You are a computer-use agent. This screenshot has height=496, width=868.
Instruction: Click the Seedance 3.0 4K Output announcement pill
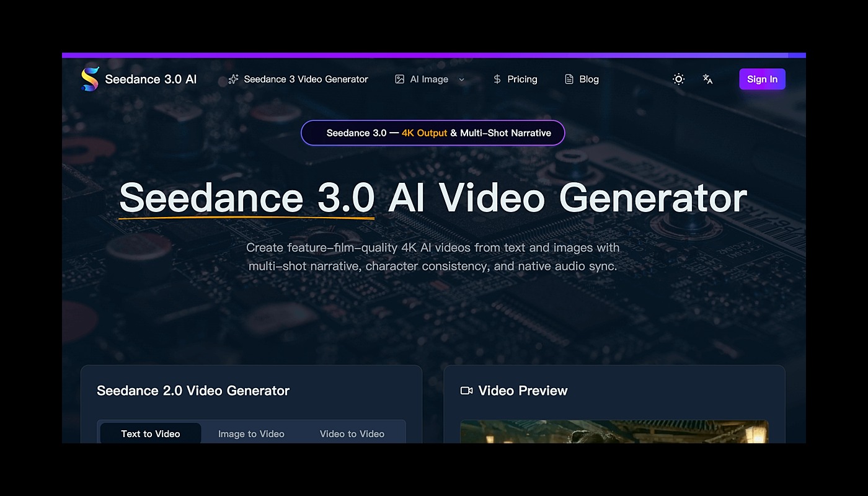pos(433,133)
